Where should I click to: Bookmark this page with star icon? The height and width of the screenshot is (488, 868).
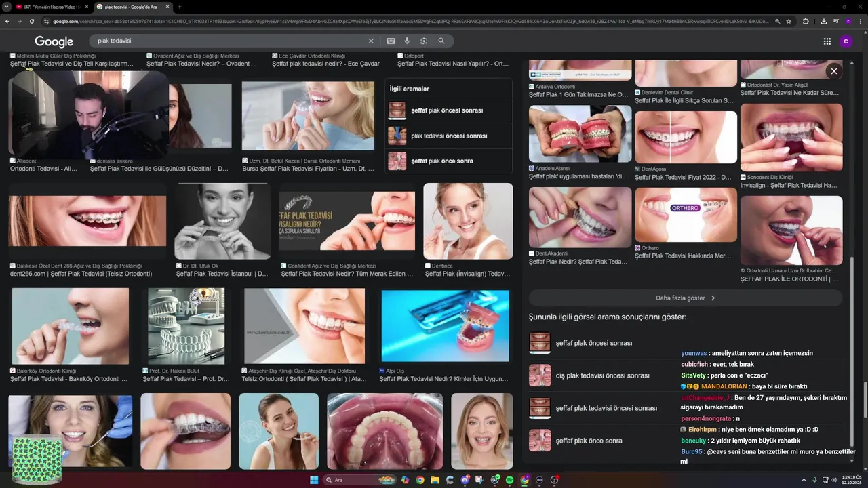pos(789,21)
